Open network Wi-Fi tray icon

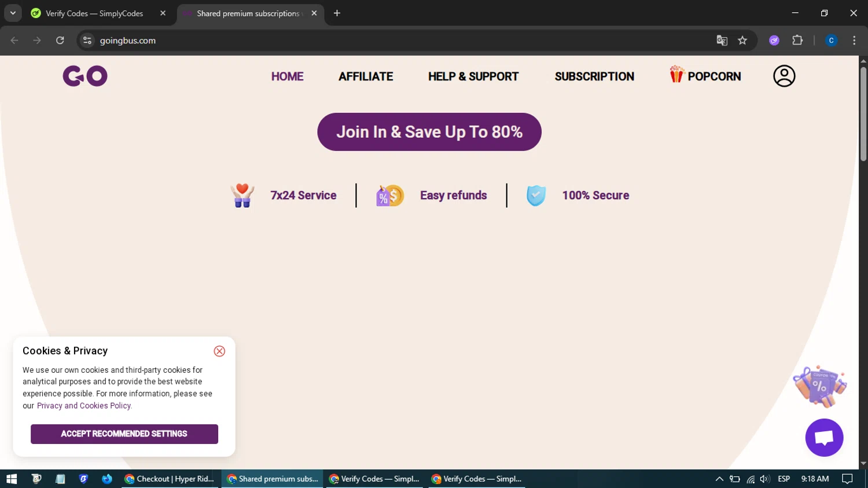click(x=751, y=479)
